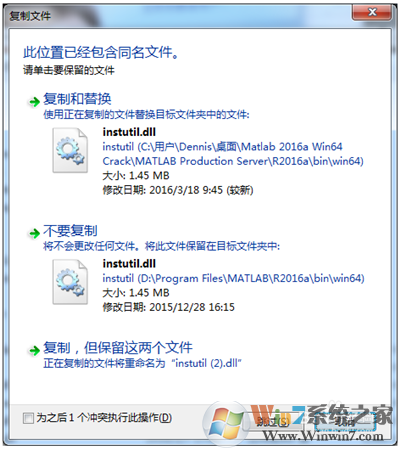This screenshot has width=400, height=450.
Task: Select the destination instutil.dll gear file icon
Action: pos(70,282)
